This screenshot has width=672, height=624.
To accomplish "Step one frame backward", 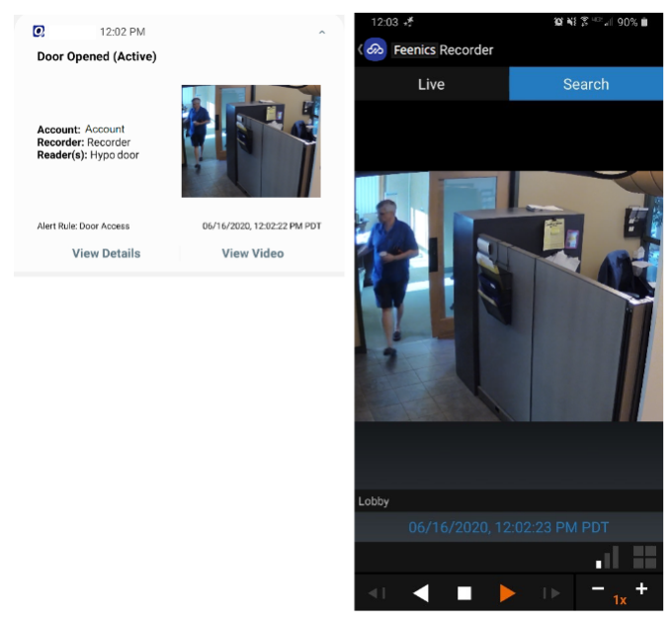I will click(x=377, y=593).
